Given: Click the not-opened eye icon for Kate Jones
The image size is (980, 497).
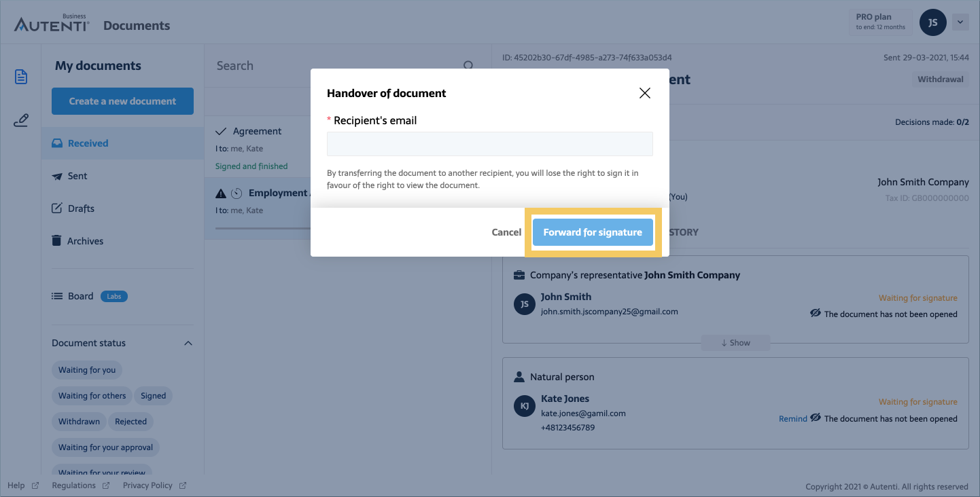Looking at the screenshot, I should (x=816, y=418).
